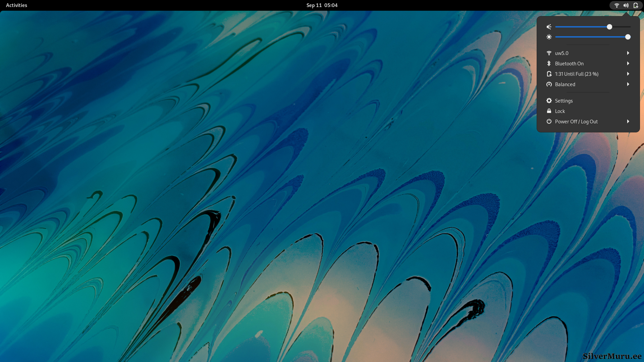Open the clock calendar at Sep 11
This screenshot has width=644, height=362.
coord(322,5)
